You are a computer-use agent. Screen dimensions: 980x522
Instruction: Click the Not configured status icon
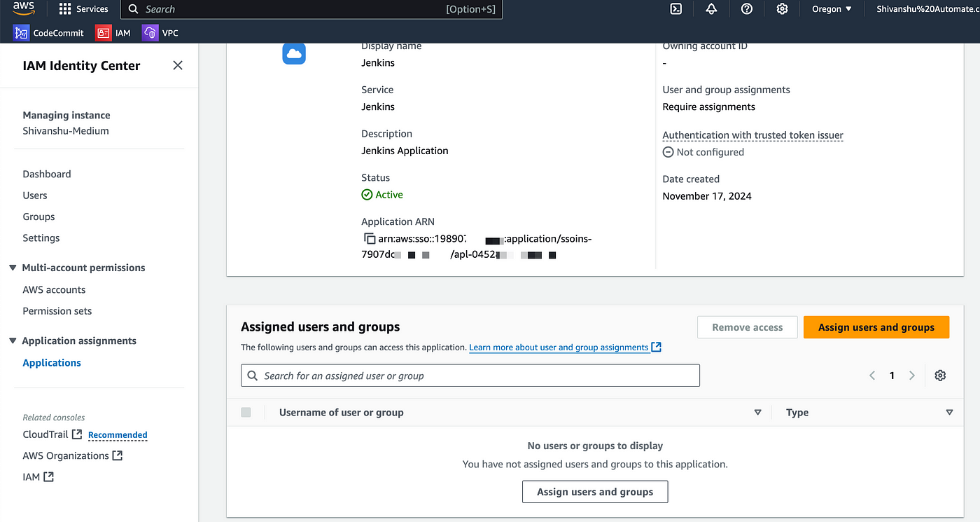point(668,152)
